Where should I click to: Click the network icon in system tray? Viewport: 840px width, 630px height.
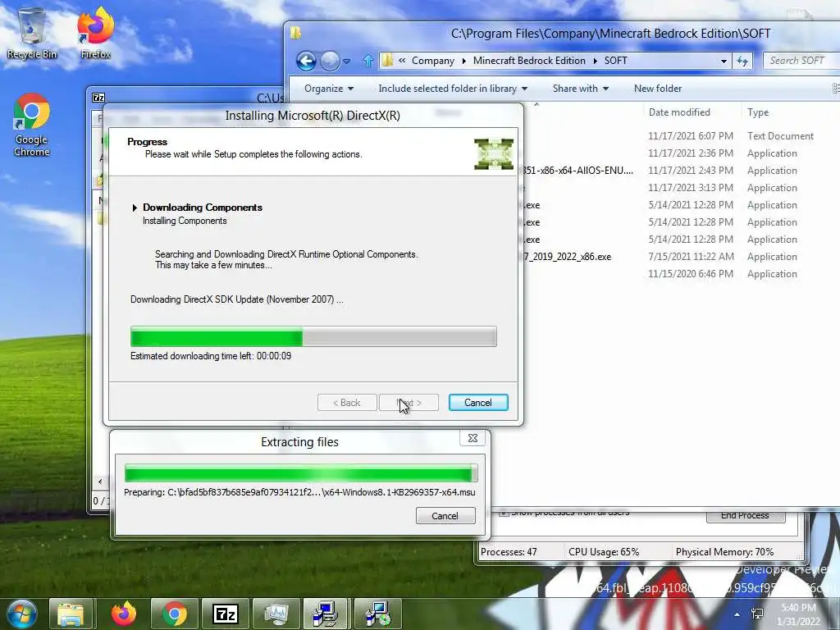tap(757, 614)
